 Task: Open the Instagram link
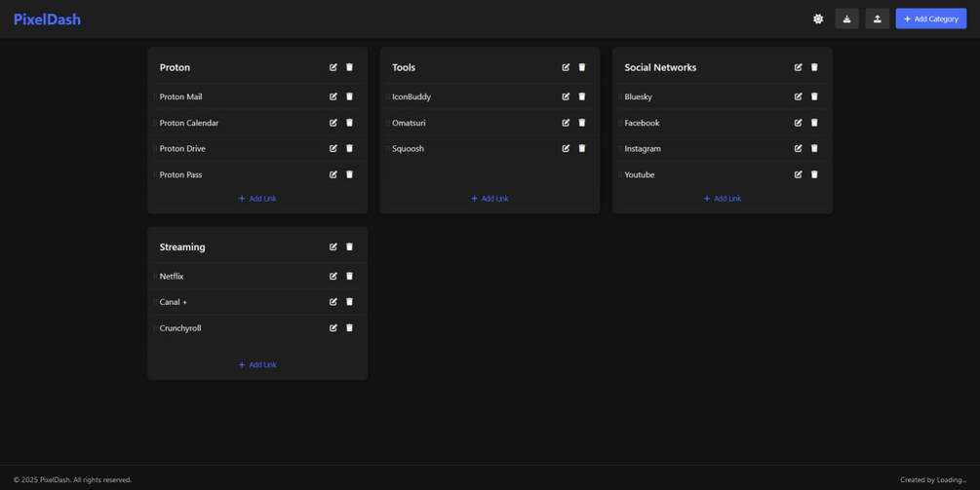coord(643,149)
